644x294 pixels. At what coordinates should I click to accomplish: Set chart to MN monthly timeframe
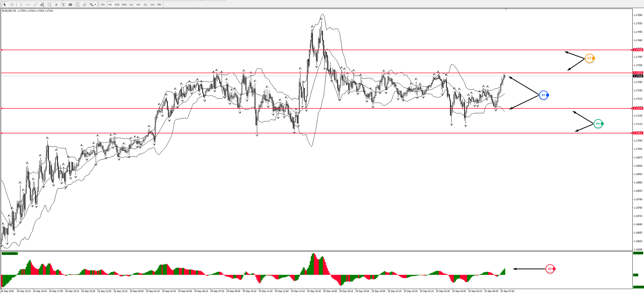(x=159, y=5)
